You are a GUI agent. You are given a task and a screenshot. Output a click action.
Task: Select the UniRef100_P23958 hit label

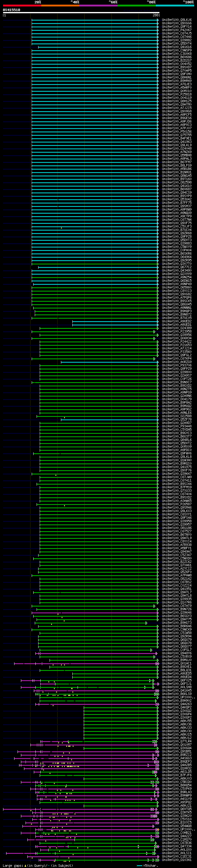[177, 332]
